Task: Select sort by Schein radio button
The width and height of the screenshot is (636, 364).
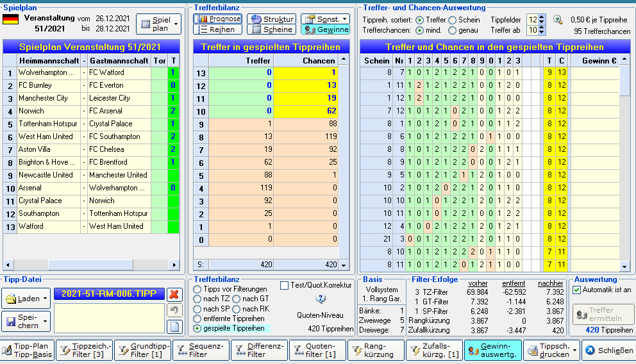Action: tap(452, 20)
